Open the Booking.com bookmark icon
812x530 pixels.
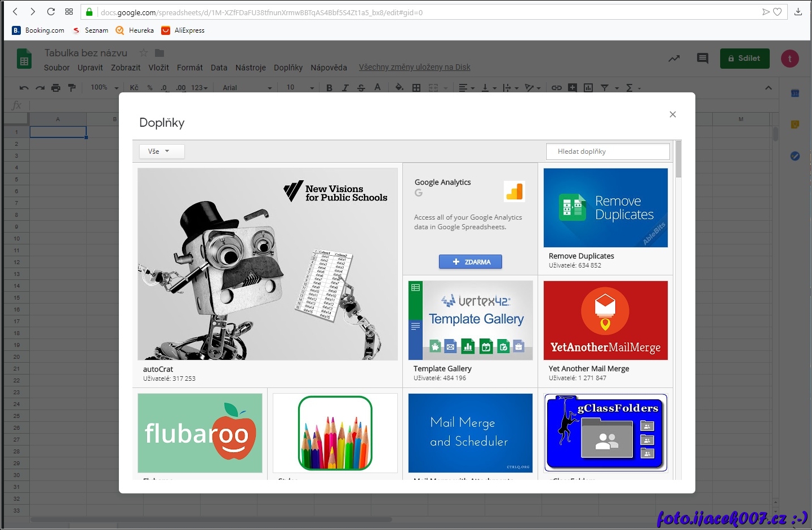(16, 30)
